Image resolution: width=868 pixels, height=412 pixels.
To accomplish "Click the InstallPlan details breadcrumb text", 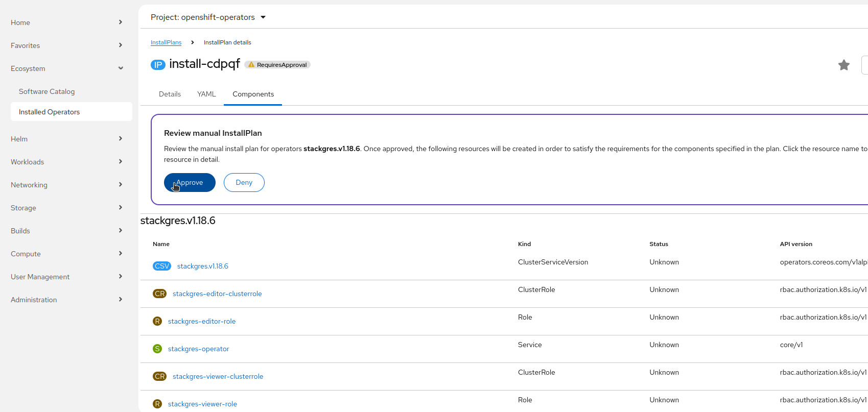I will (x=227, y=42).
